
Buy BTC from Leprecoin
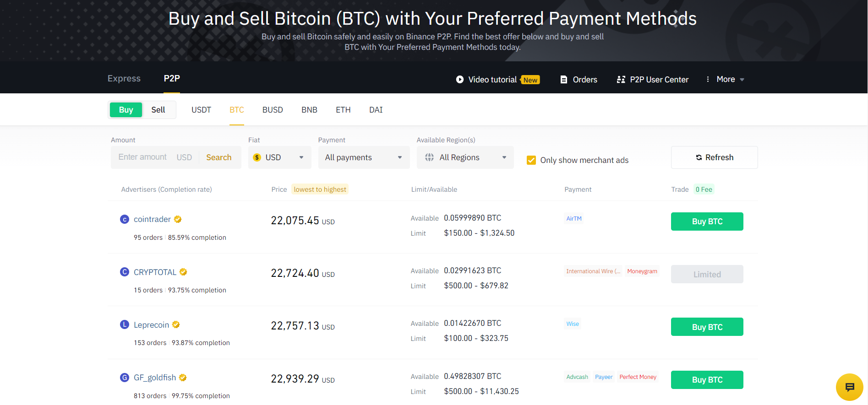pos(707,327)
